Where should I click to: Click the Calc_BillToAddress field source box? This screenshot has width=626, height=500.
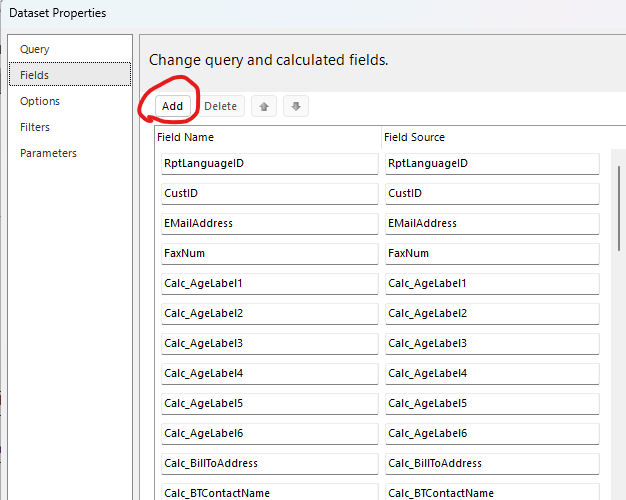point(491,463)
